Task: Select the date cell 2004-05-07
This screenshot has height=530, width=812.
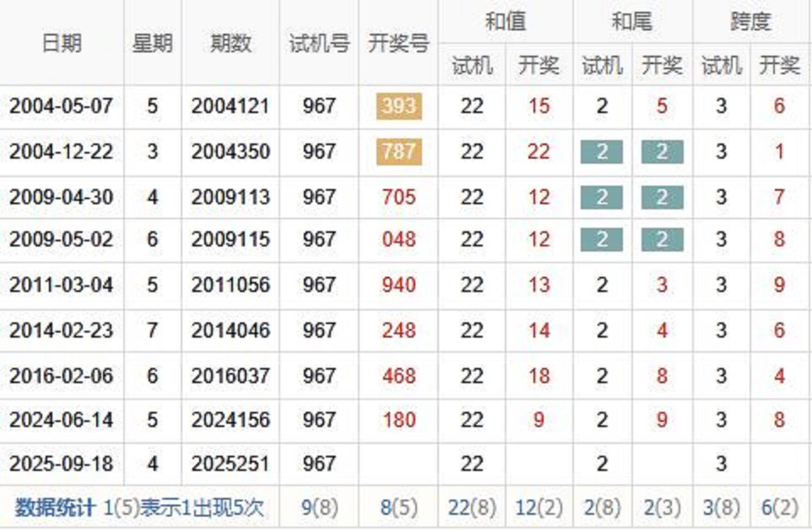Action: tap(61, 106)
